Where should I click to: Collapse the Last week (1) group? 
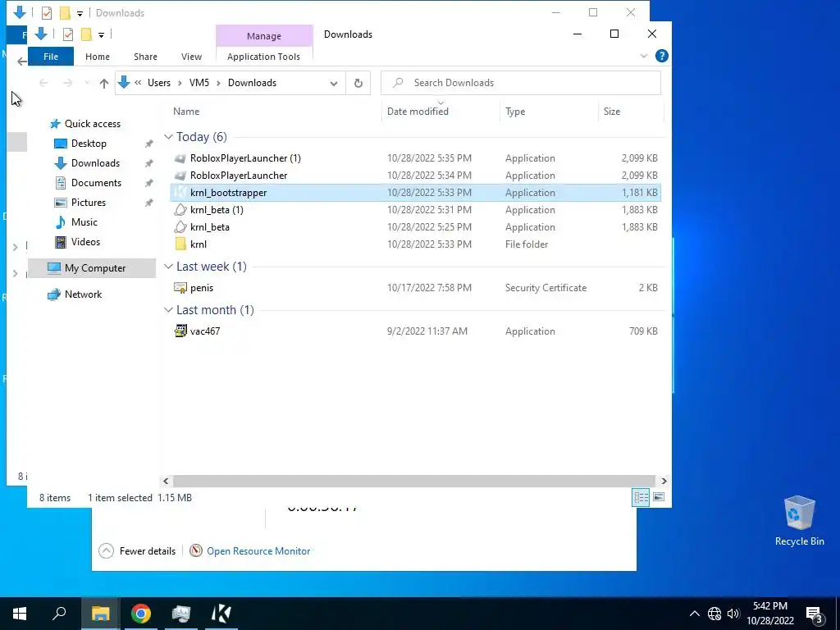pos(168,267)
